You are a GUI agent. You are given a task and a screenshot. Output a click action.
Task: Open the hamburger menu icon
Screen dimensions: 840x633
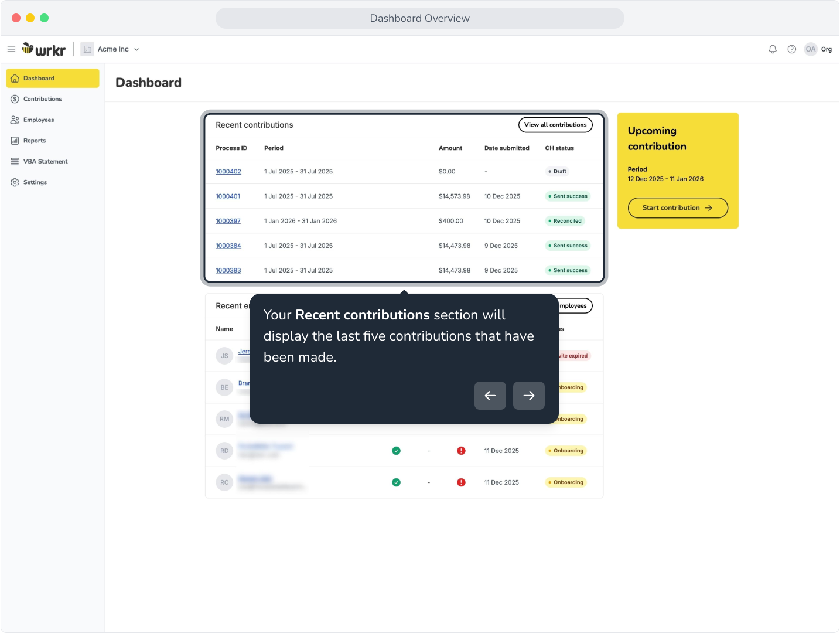(x=11, y=49)
